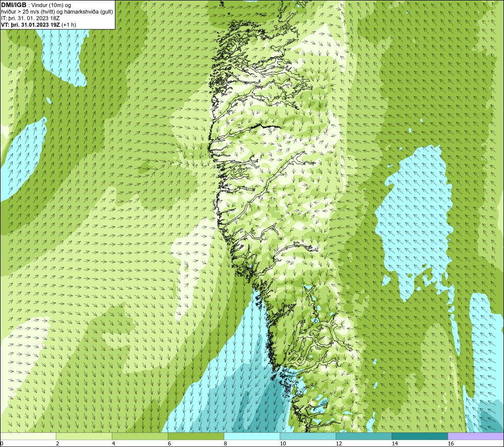Click the DMI/IGB title text
This screenshot has height=447, width=504.
click(x=14, y=5)
